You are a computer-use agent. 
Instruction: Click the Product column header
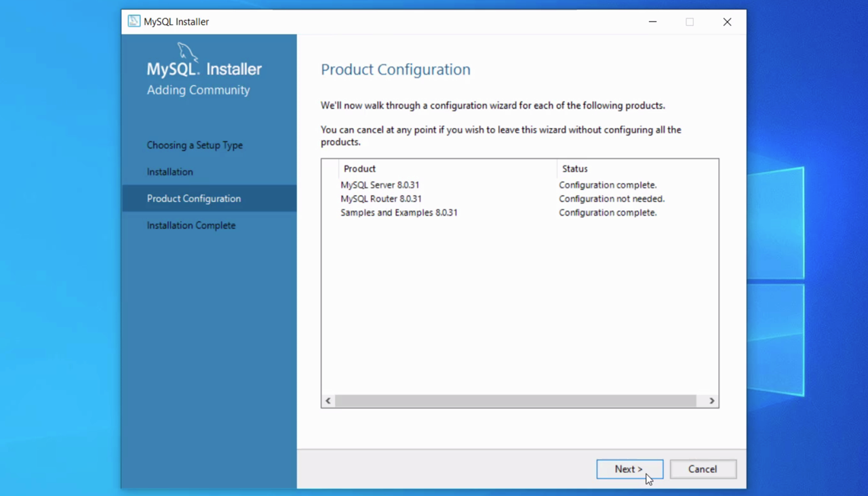click(359, 169)
